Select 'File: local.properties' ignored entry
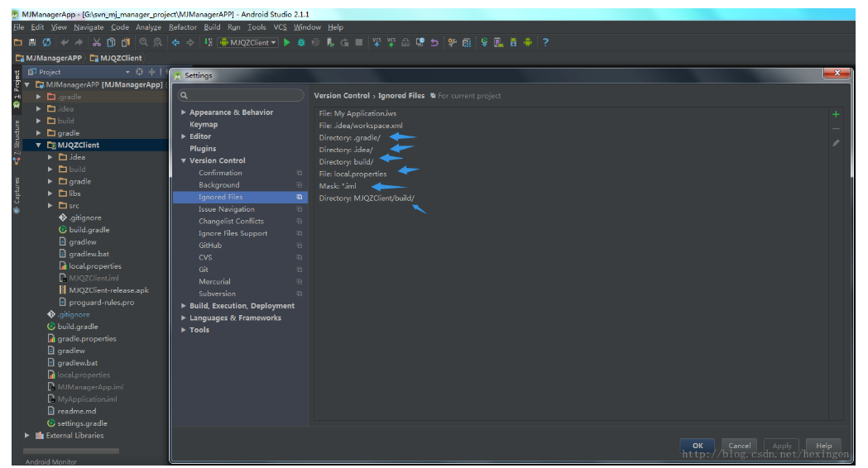Image resolution: width=868 pixels, height=468 pixels. [x=352, y=174]
